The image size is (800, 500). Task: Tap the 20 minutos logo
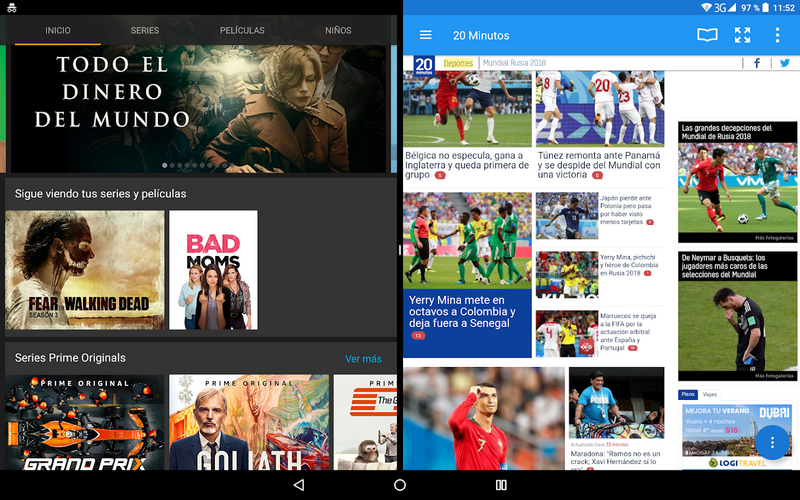point(423,65)
